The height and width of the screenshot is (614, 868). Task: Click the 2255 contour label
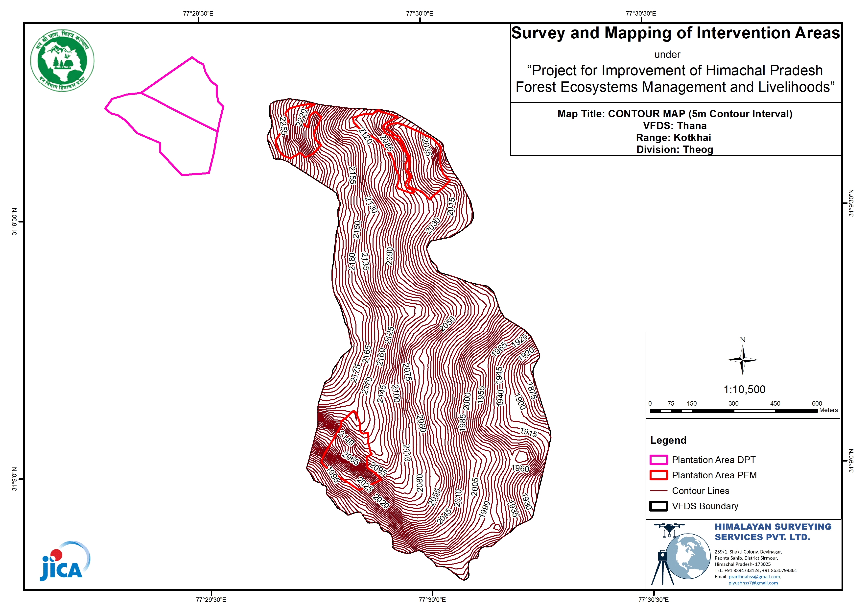point(283,126)
